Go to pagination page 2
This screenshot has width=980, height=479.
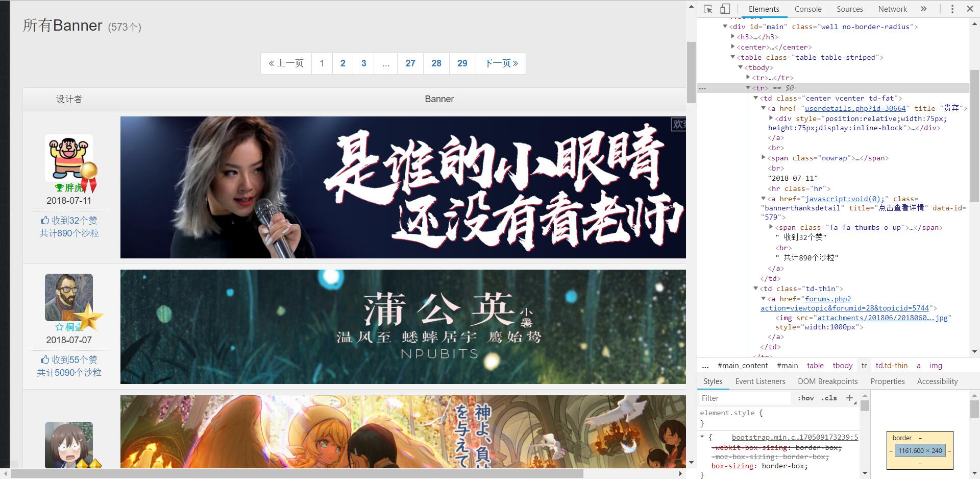[x=343, y=63]
